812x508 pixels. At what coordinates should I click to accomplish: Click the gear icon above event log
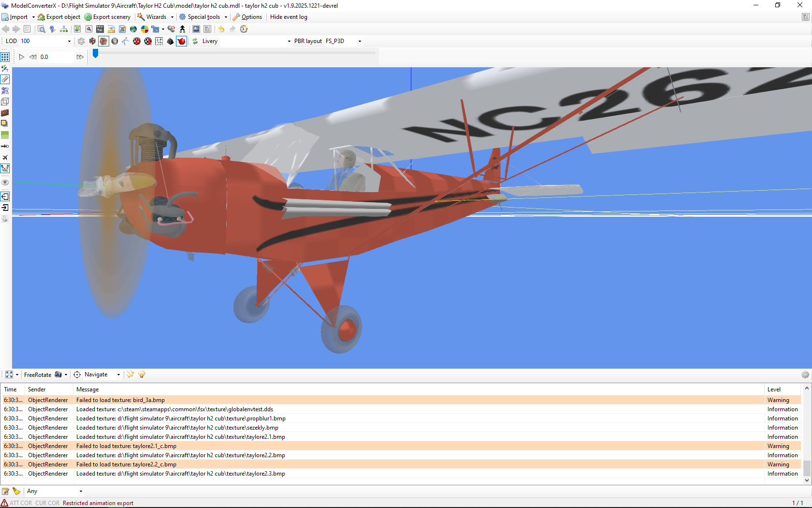(x=805, y=374)
